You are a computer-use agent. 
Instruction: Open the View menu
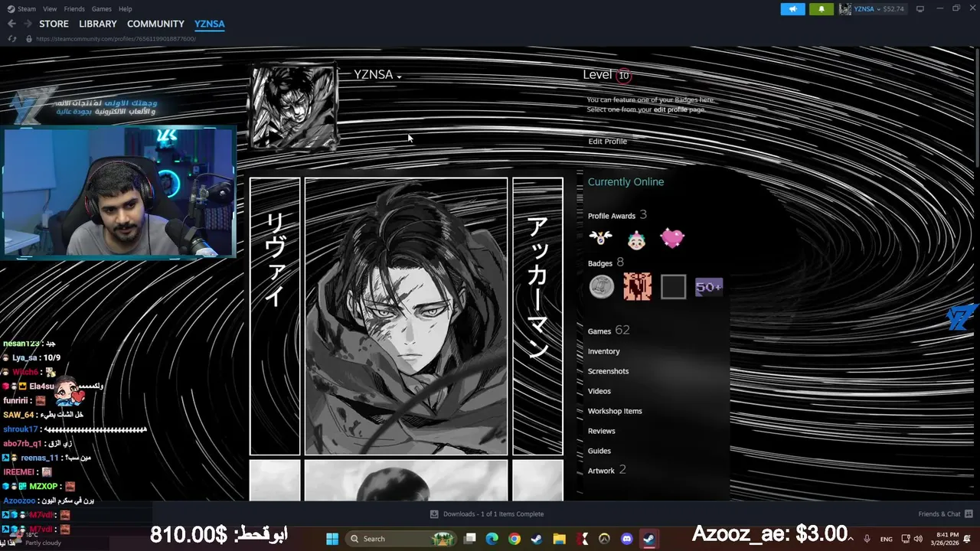point(50,9)
